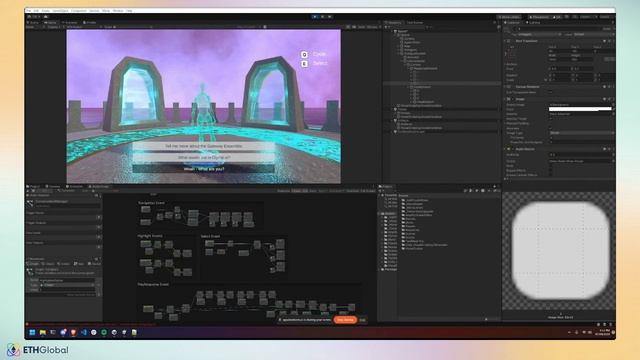Switch to the Inspector tab
The width and height of the screenshot is (640, 360).
513,22
